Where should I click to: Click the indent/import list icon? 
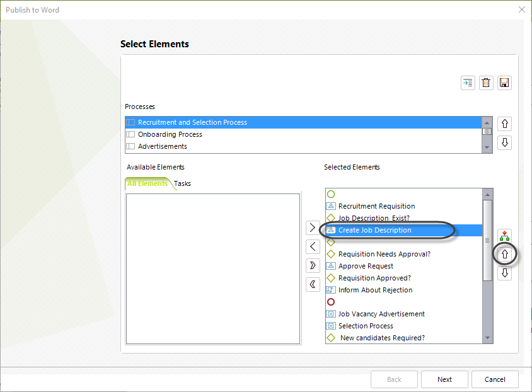click(x=468, y=83)
